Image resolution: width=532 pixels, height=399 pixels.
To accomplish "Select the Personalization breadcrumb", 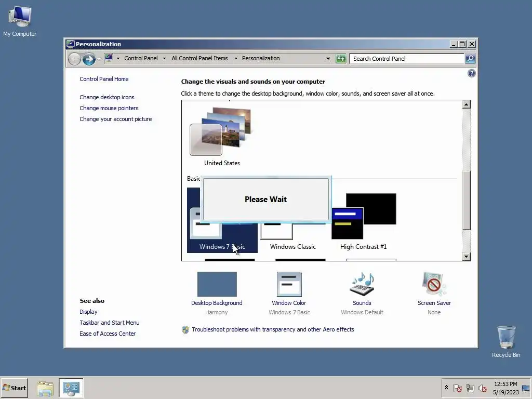I will pos(261,58).
